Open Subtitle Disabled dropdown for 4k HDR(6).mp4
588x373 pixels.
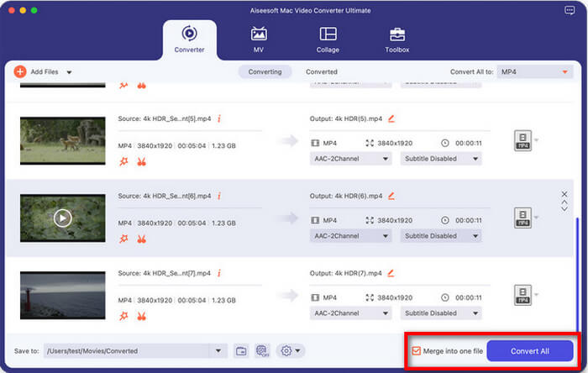pyautogui.click(x=441, y=236)
